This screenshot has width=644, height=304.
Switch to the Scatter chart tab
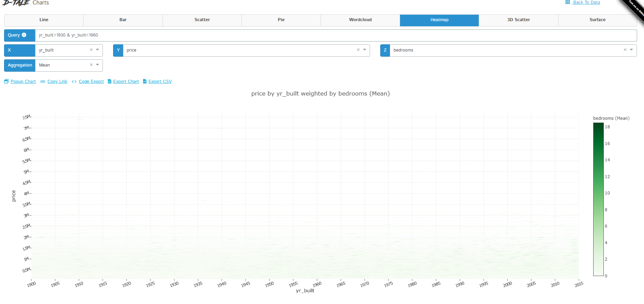click(x=202, y=20)
